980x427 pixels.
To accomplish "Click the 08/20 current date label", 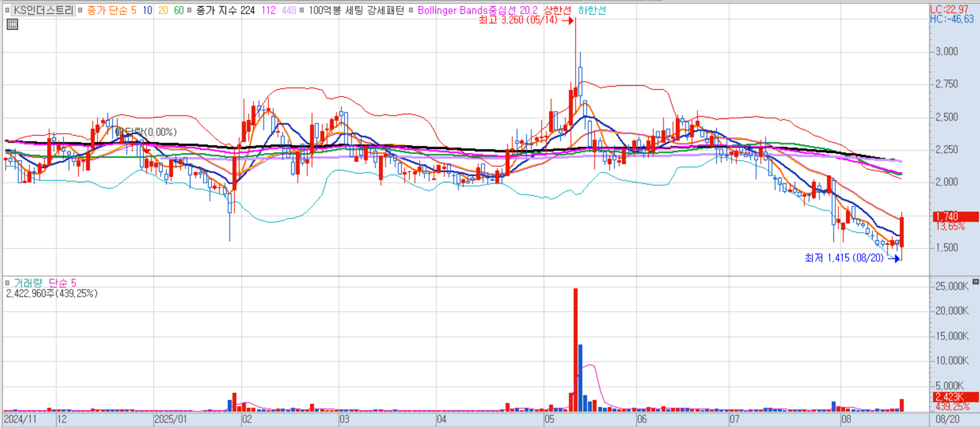I will click(x=948, y=420).
